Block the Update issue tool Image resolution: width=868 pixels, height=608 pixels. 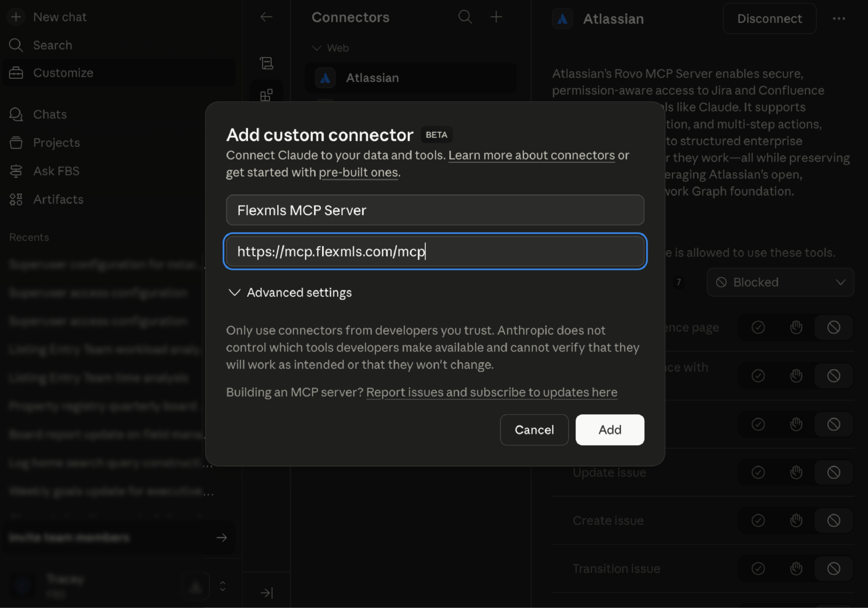click(x=833, y=472)
